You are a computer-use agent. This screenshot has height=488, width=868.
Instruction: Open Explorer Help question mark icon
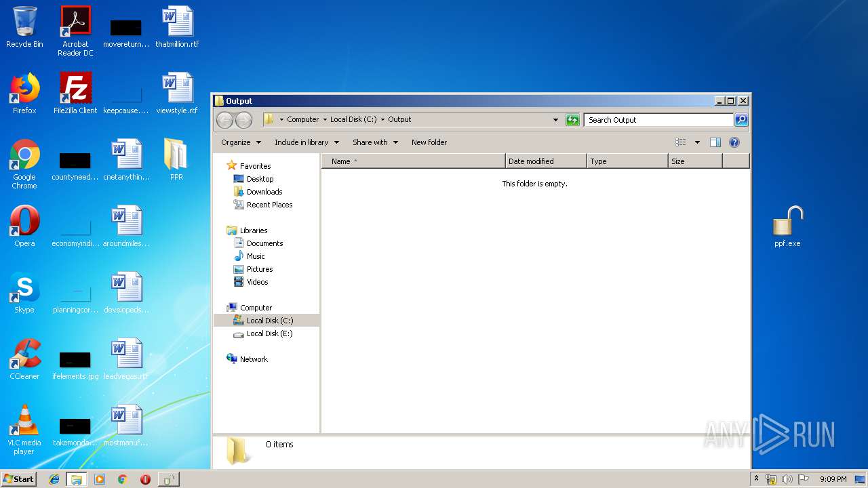click(734, 142)
